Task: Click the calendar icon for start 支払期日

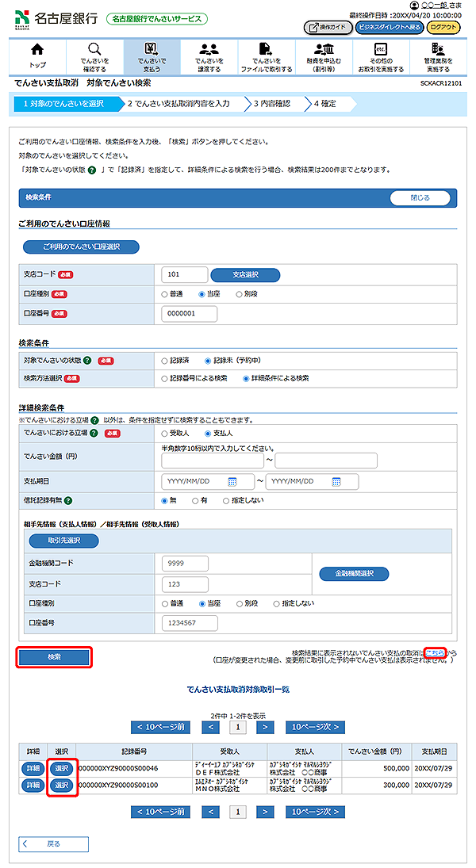Action: pos(232,482)
